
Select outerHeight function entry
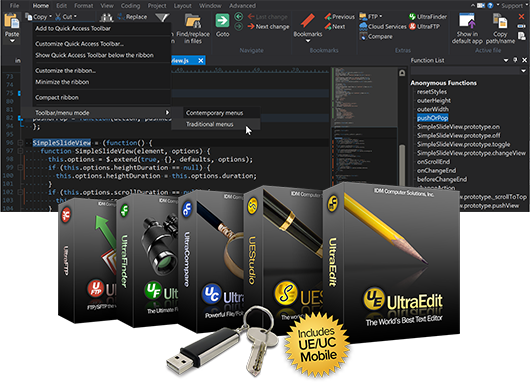click(434, 100)
